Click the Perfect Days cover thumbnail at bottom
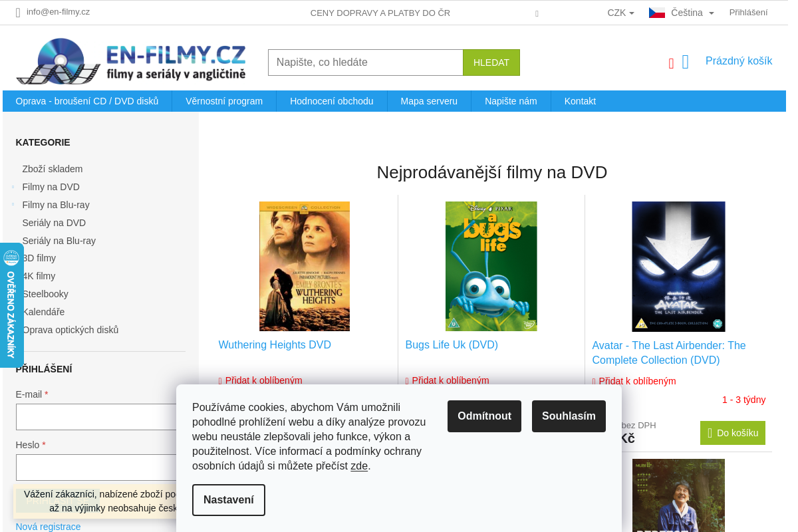798x532 pixels. coord(678,495)
